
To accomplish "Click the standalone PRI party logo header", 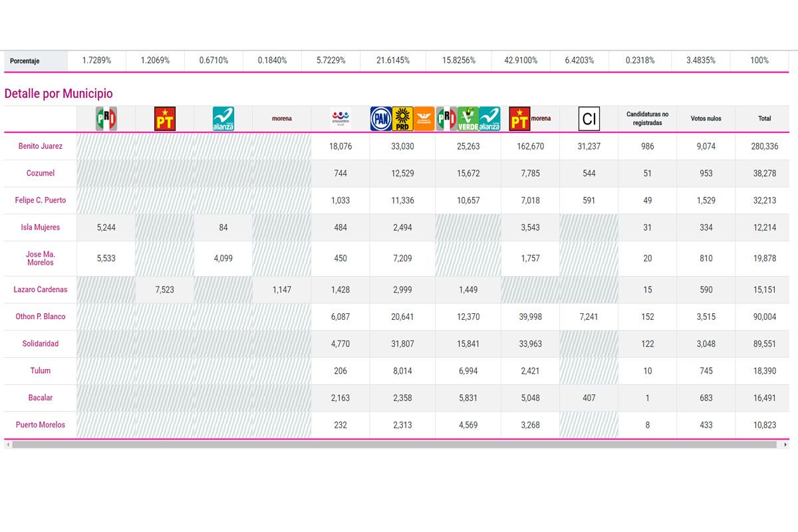I will pyautogui.click(x=106, y=118).
